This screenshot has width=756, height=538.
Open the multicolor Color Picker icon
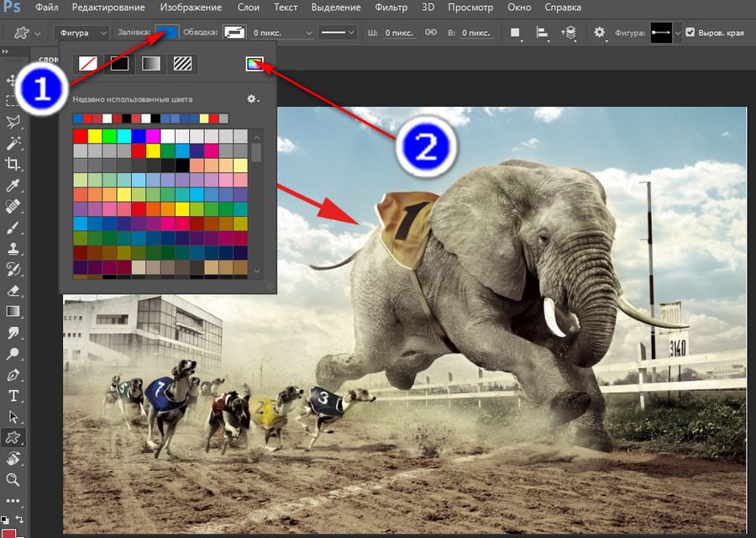(254, 63)
